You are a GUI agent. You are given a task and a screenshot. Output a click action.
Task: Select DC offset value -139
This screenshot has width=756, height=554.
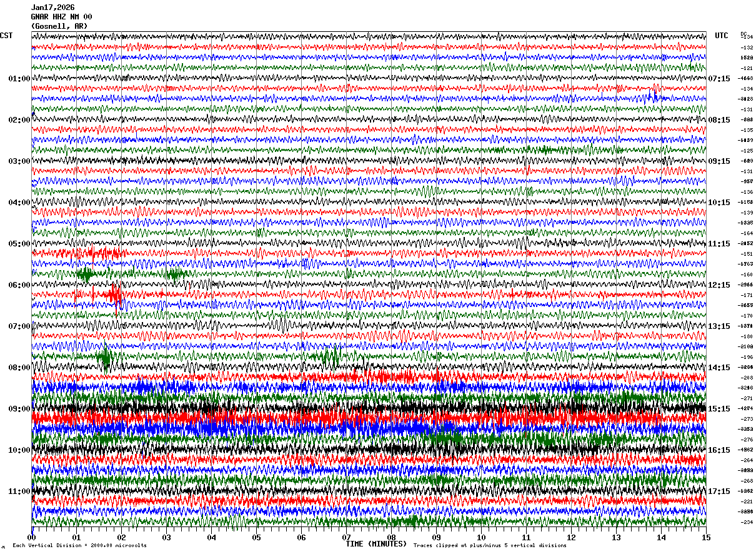[x=747, y=213]
